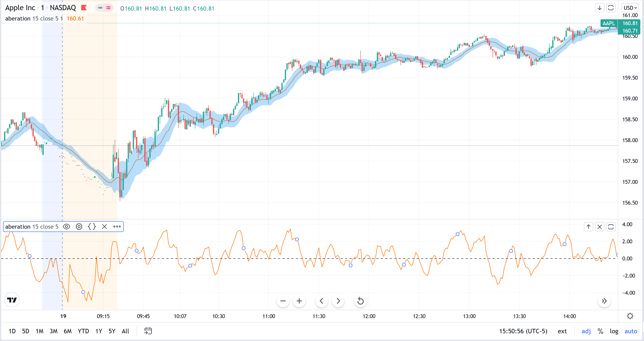Click the 12:00 time axis label
Screen dimensions: 644x341
point(369,316)
